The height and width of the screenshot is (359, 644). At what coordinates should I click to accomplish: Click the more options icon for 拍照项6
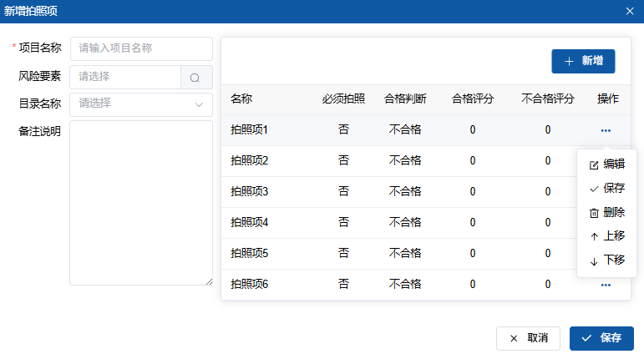click(605, 285)
